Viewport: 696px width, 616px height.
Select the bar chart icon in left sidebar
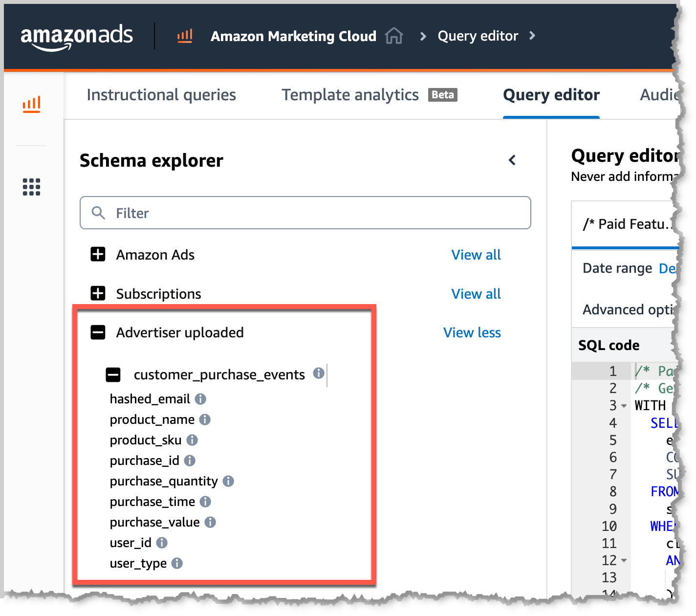tap(31, 104)
